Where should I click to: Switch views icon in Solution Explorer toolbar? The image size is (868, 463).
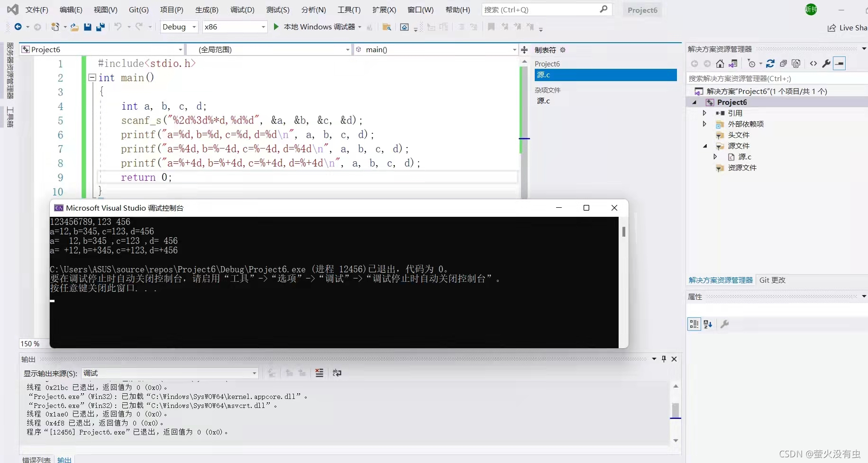[733, 64]
